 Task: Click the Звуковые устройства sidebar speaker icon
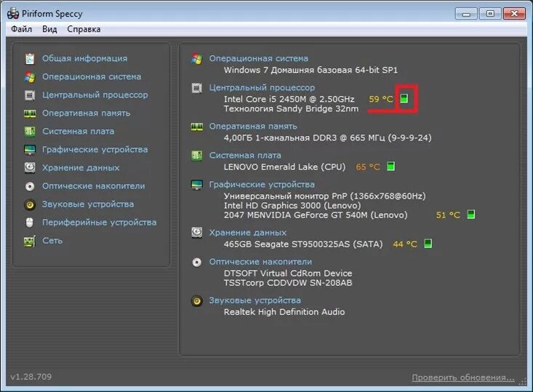[30, 204]
